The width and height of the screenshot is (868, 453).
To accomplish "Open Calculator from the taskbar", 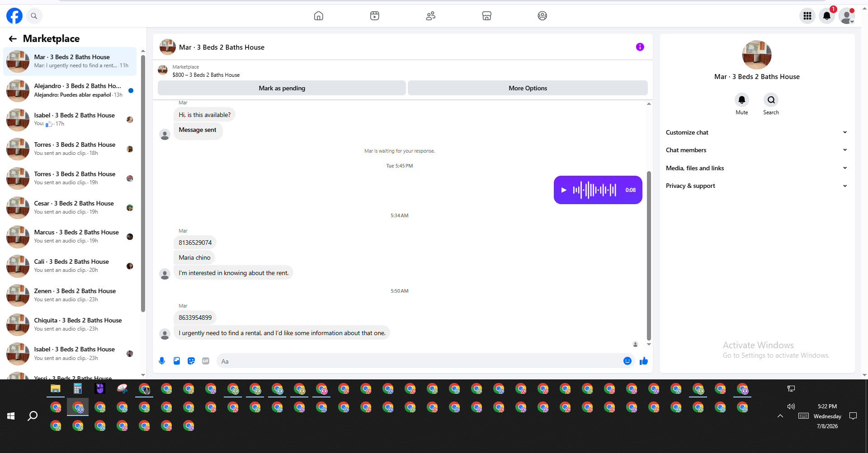I will point(78,388).
